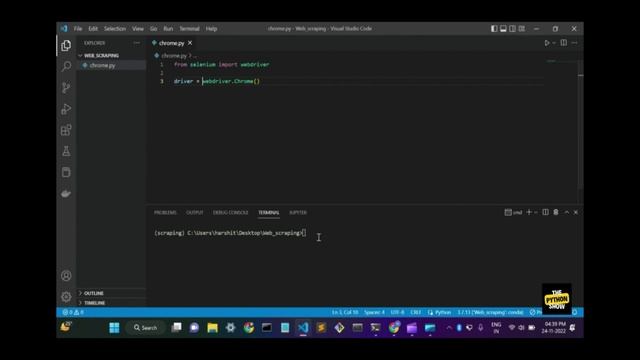640x360 pixels.
Task: Open the Selection menu
Action: click(115, 29)
